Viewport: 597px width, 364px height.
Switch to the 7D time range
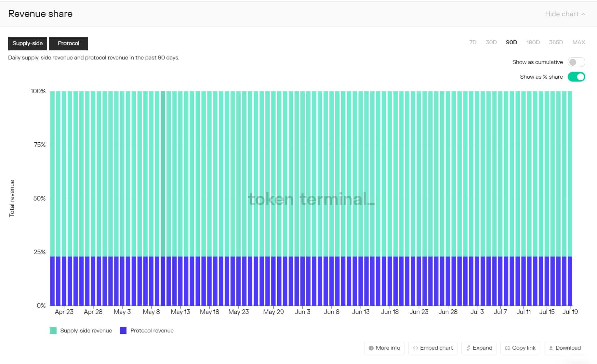(x=473, y=42)
